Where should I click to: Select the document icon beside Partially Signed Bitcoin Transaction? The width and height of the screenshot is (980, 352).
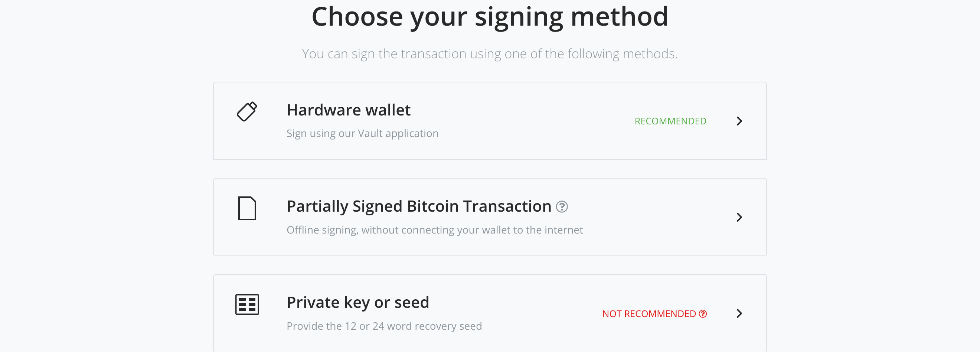tap(247, 209)
